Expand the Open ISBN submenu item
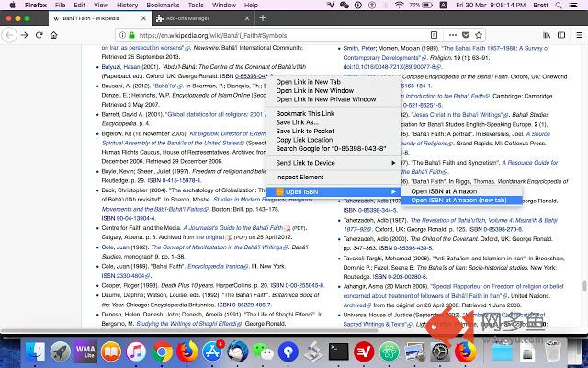 tap(334, 192)
